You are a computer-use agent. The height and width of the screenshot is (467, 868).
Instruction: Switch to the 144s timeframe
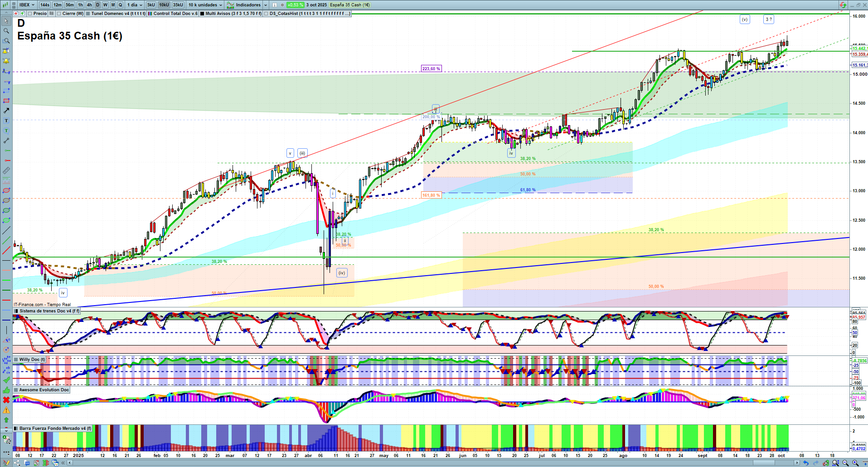pyautogui.click(x=44, y=5)
